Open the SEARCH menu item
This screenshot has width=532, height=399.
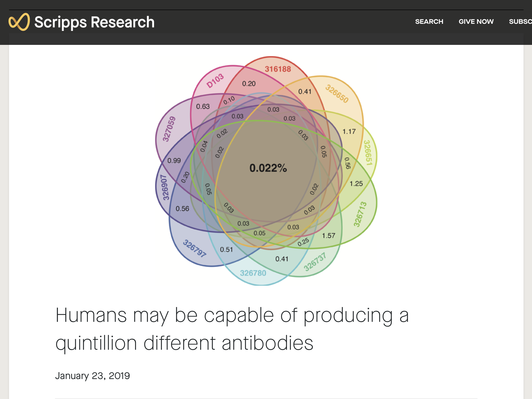pos(429,22)
